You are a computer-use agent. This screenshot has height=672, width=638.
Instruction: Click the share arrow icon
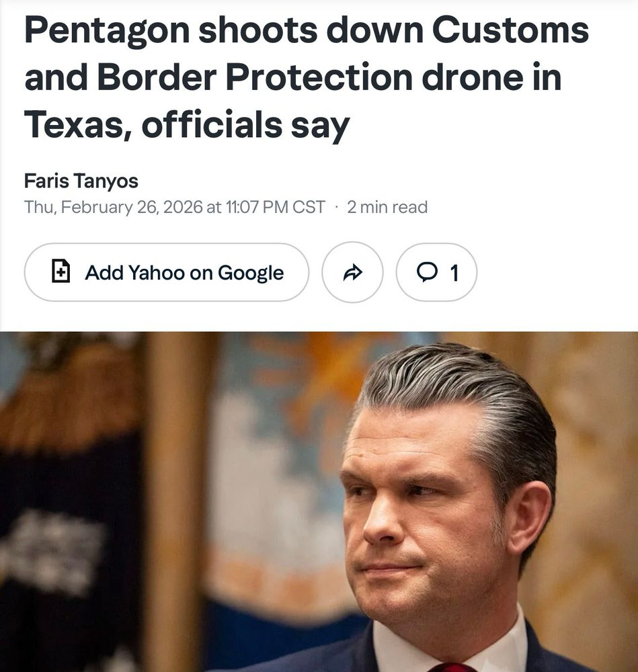pyautogui.click(x=352, y=272)
